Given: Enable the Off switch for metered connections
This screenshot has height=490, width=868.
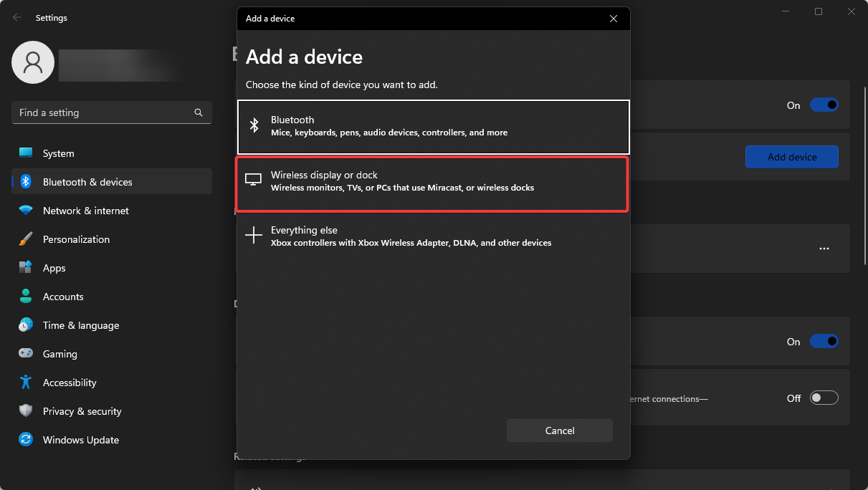Looking at the screenshot, I should (824, 398).
